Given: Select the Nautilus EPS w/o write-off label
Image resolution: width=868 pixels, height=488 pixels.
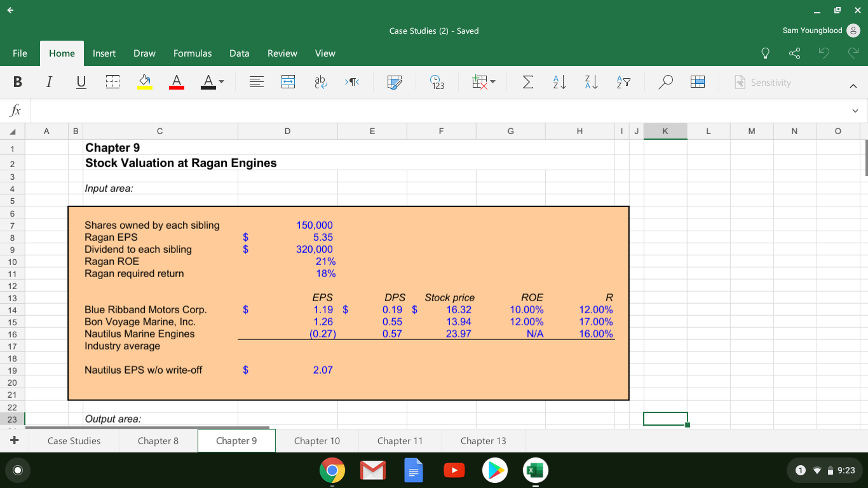Looking at the screenshot, I should tap(144, 370).
